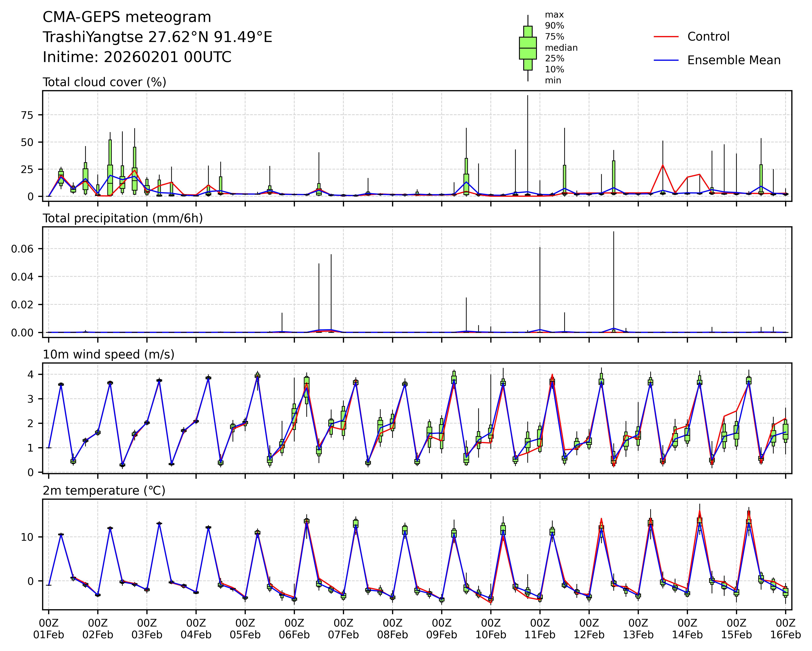Click the Total cloud cover panel title

coord(104,82)
